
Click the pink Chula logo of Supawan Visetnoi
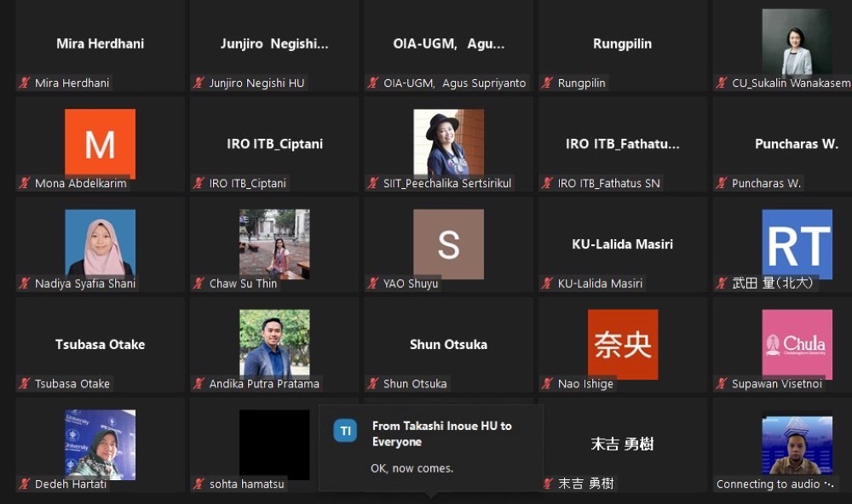[x=797, y=344]
